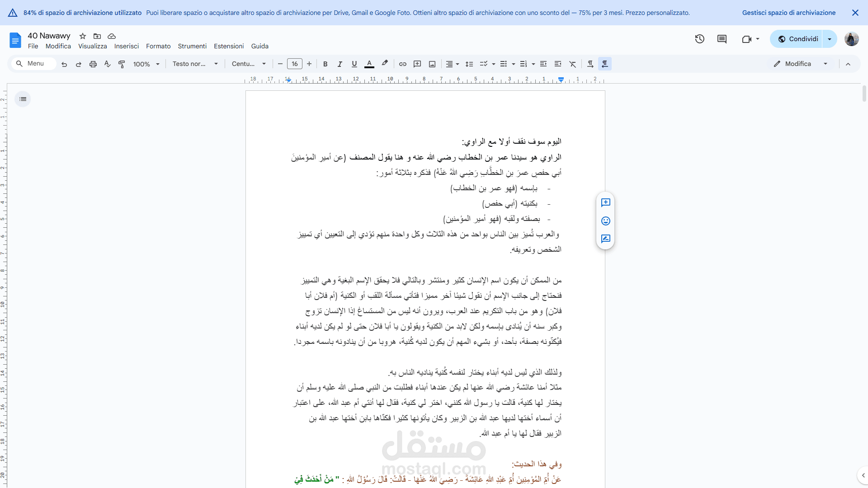Insert a link

pyautogui.click(x=403, y=64)
